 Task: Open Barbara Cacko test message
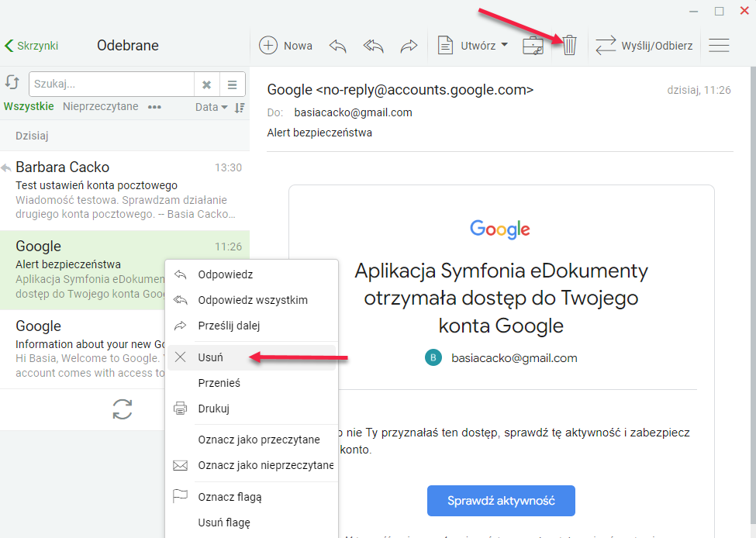coord(125,191)
